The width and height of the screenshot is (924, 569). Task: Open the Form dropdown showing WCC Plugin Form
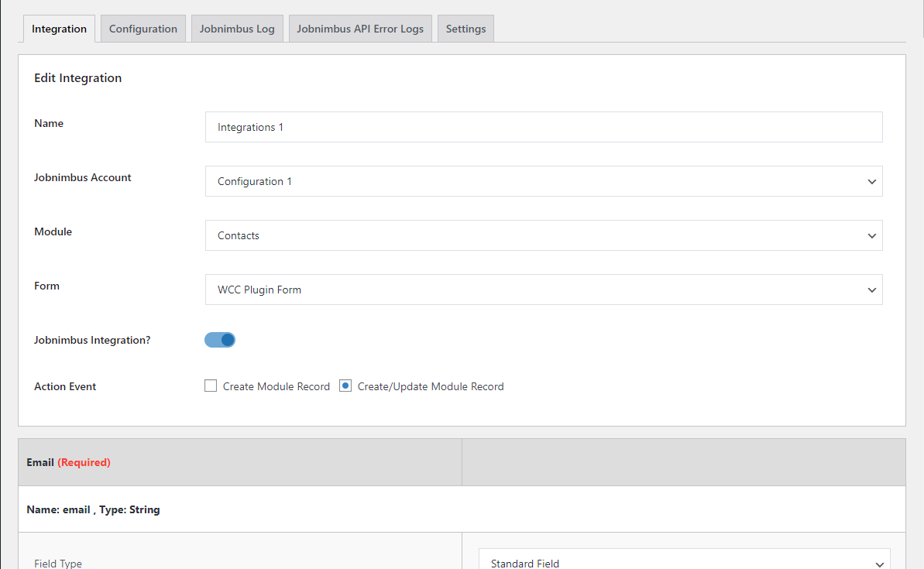coord(543,290)
